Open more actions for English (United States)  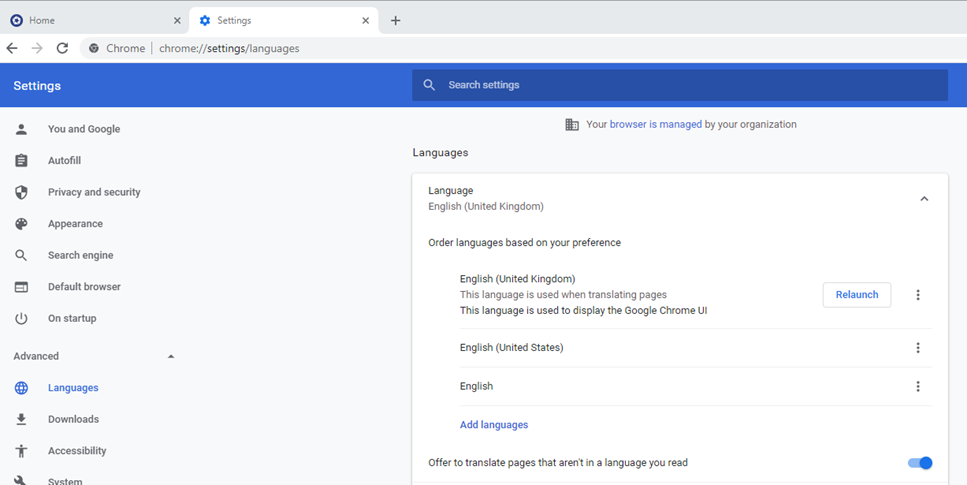point(918,348)
